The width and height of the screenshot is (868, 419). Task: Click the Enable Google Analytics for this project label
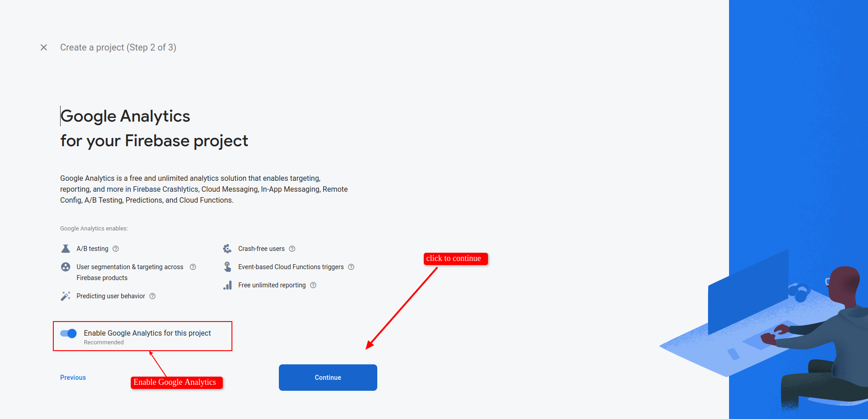(x=147, y=333)
